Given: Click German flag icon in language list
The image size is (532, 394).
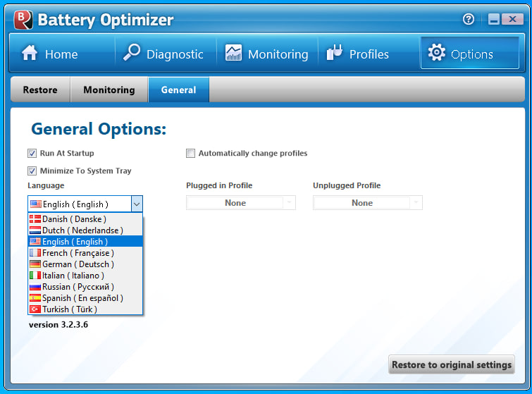Looking at the screenshot, I should [35, 264].
